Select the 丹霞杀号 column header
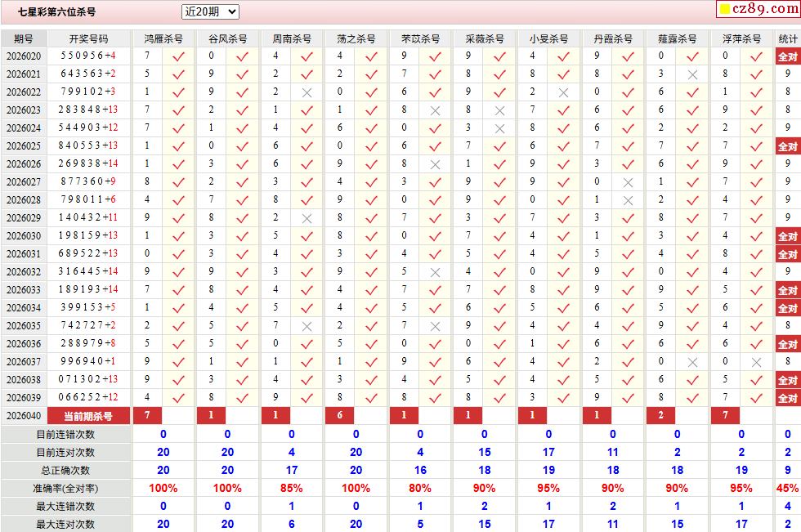 (613, 38)
